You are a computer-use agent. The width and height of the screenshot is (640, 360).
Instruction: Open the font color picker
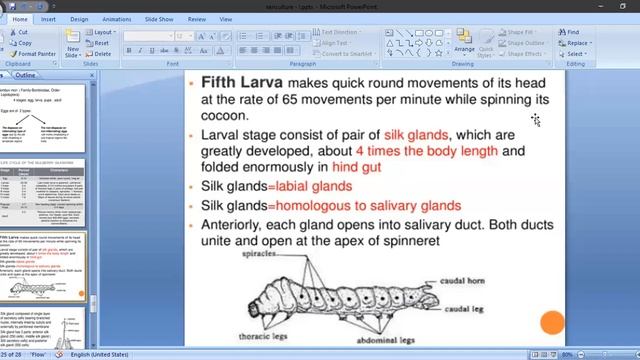[x=220, y=51]
